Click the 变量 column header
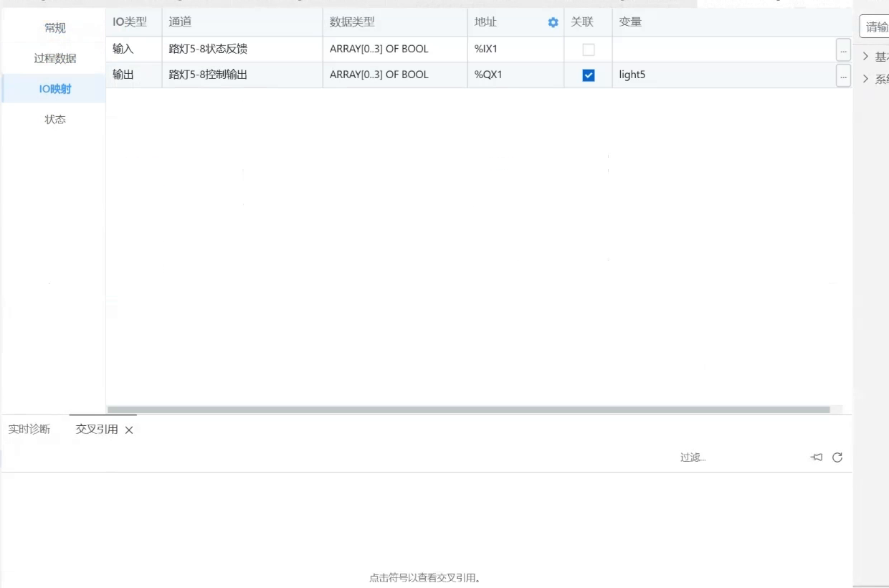The image size is (889, 588). [x=731, y=22]
